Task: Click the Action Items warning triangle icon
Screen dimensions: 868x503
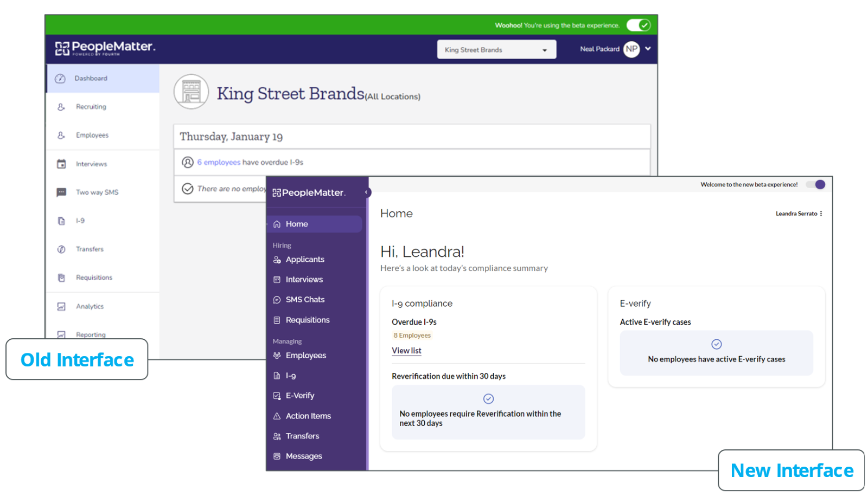Action: (x=277, y=416)
